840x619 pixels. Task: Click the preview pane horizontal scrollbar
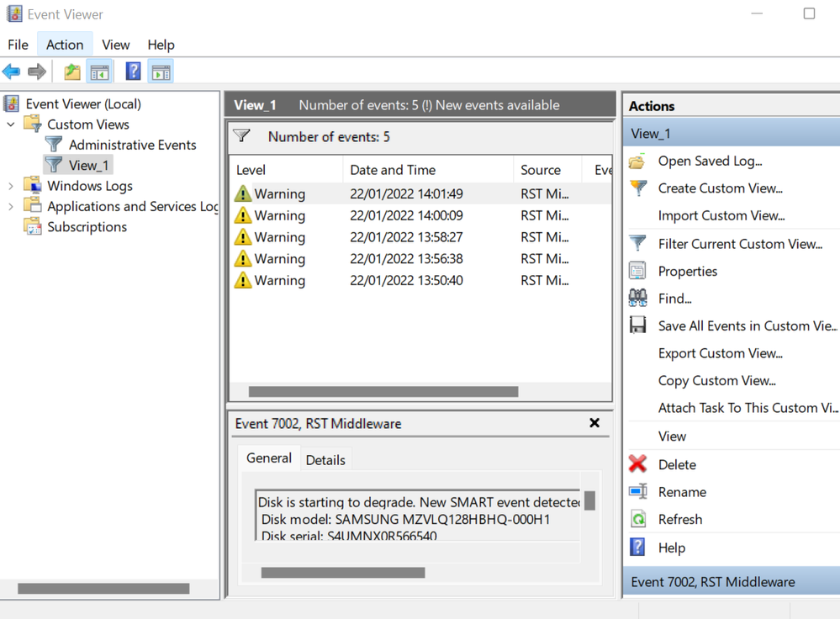343,573
